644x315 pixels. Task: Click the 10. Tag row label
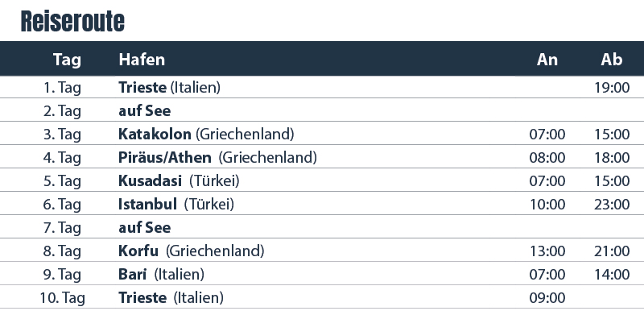coord(62,298)
